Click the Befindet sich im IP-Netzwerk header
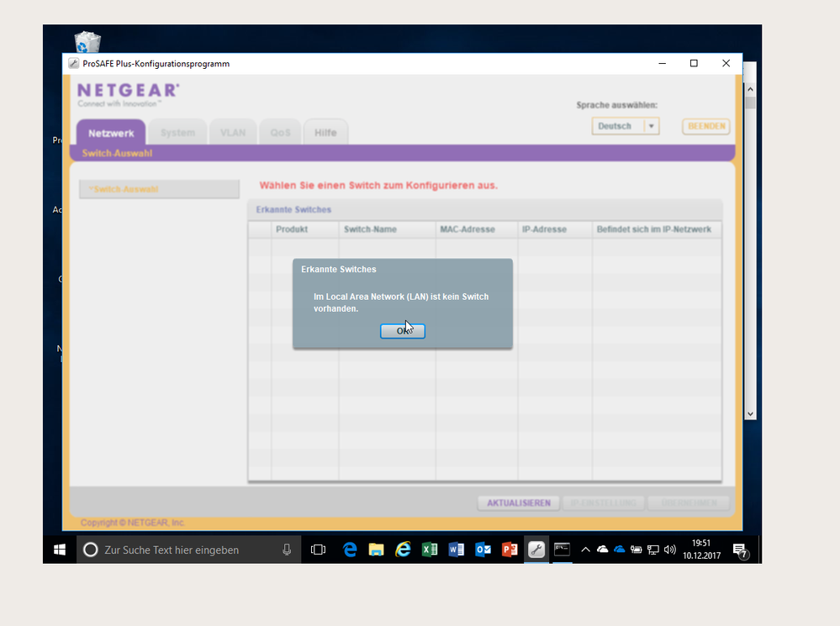Image resolution: width=840 pixels, height=626 pixels. click(657, 229)
